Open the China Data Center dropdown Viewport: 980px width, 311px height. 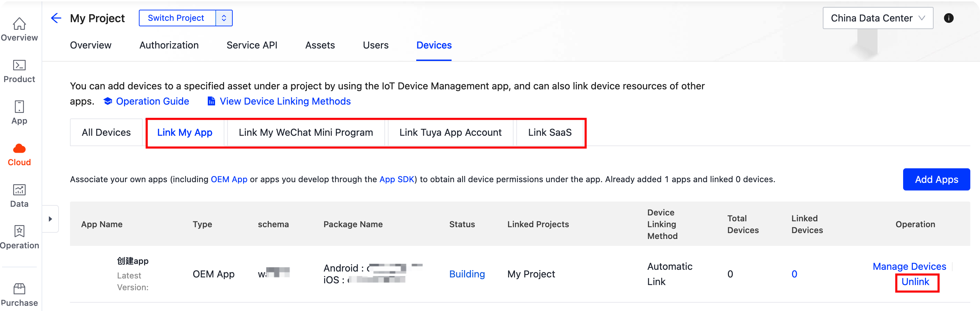[877, 18]
